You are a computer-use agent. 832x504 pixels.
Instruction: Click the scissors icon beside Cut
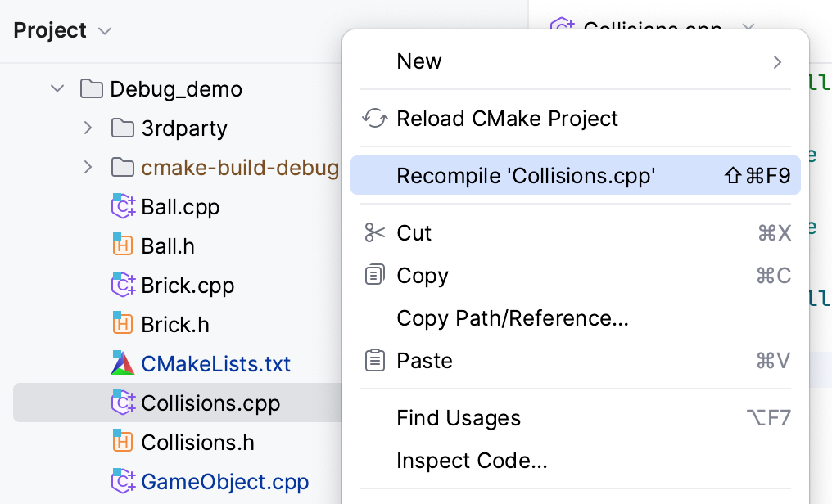[374, 232]
